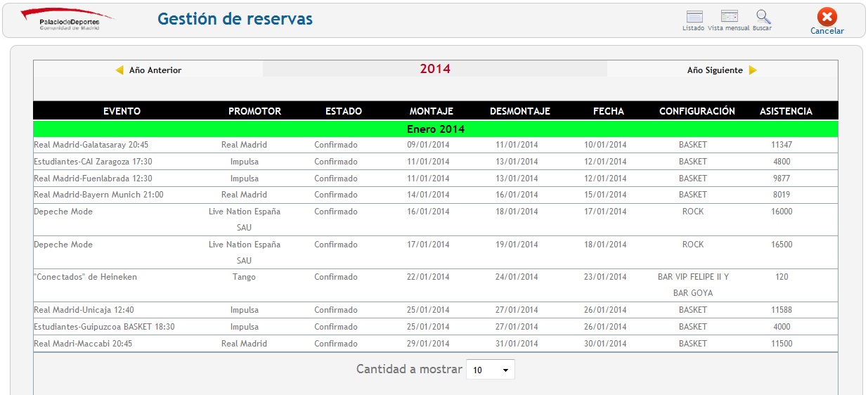
Task: Sort by the EVENTO column header
Action: pos(122,111)
